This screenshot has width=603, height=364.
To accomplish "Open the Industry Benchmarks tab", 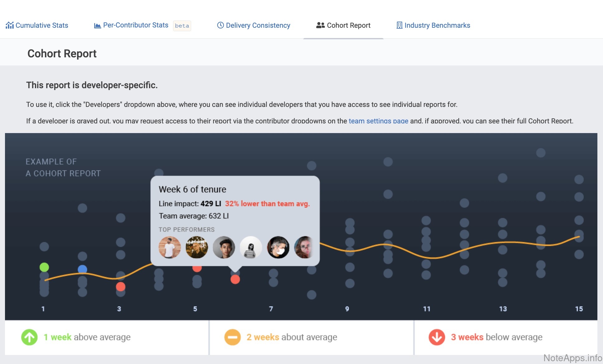I will (x=437, y=25).
